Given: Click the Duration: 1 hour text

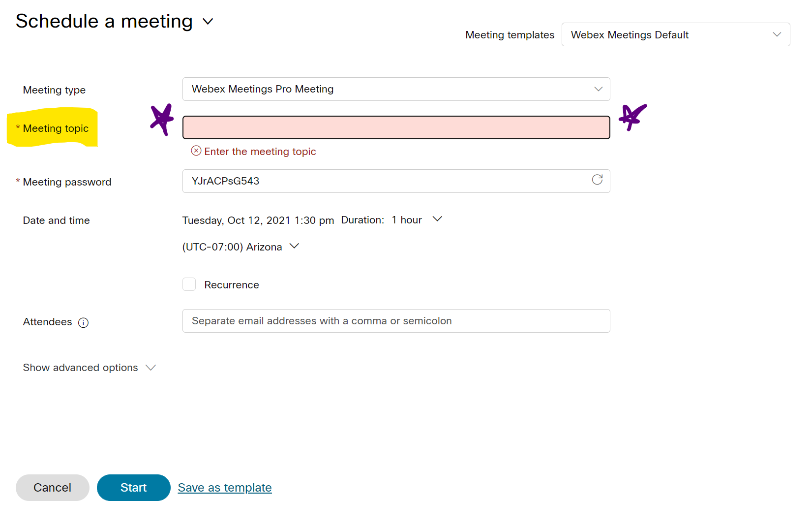Looking at the screenshot, I should coord(382,220).
